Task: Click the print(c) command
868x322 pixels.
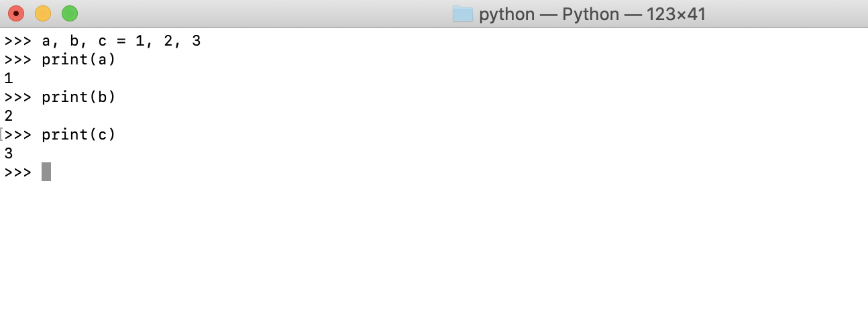Action: click(79, 135)
